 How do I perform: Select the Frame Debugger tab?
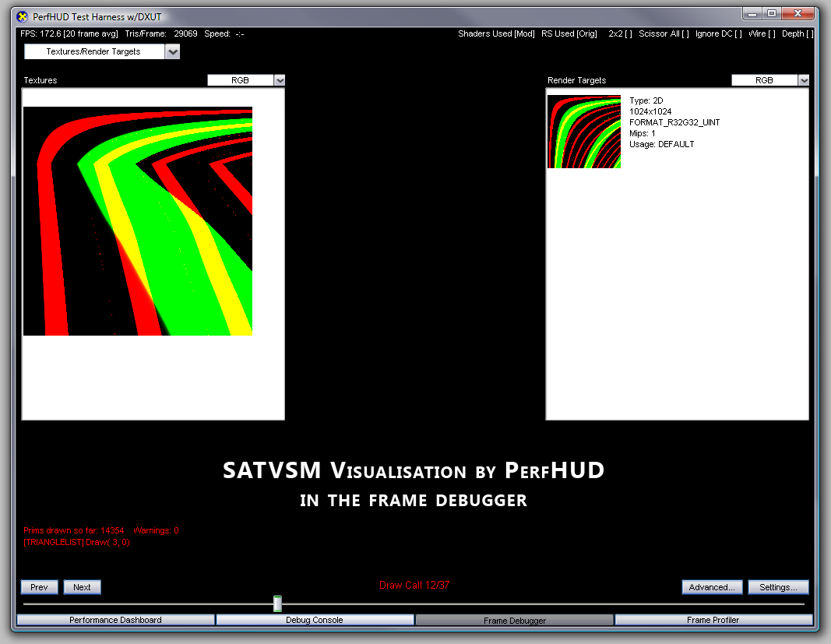pyautogui.click(x=515, y=620)
